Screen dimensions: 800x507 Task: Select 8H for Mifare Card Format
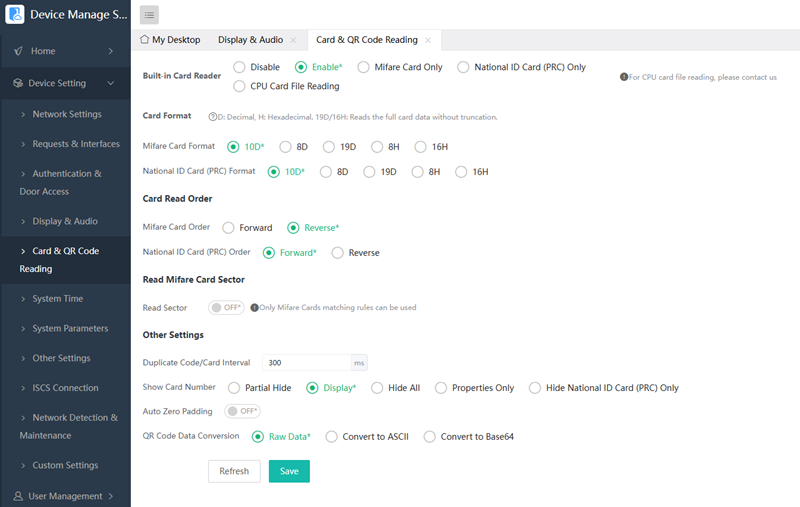pos(377,147)
